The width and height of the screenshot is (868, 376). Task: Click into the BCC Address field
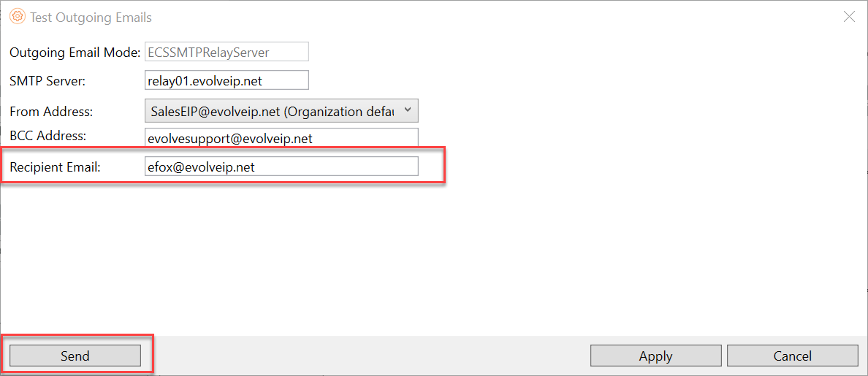(281, 138)
